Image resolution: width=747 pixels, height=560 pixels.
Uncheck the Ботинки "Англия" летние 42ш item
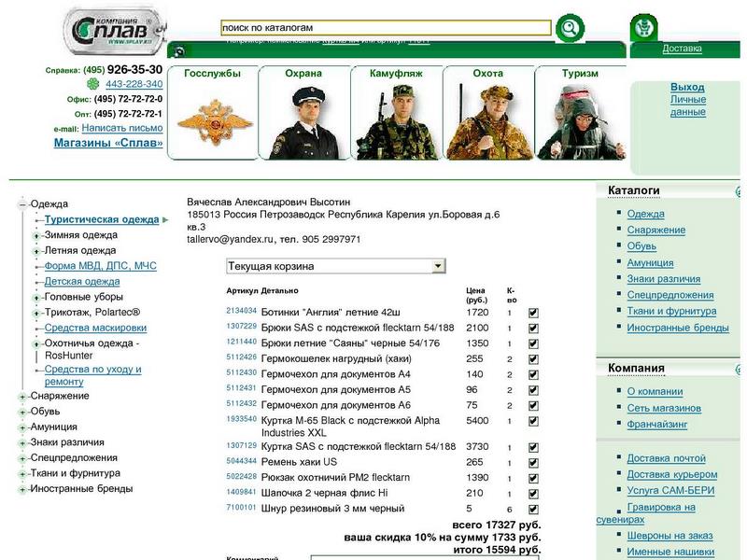point(533,314)
